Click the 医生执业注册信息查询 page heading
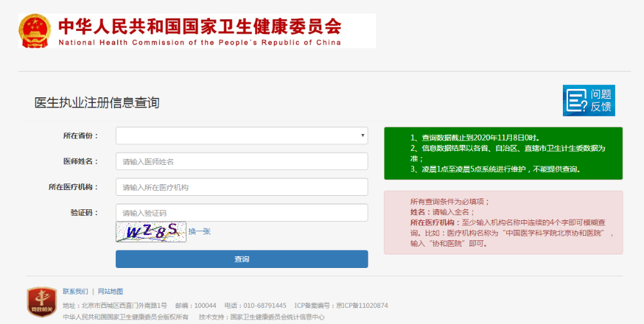 click(x=97, y=102)
